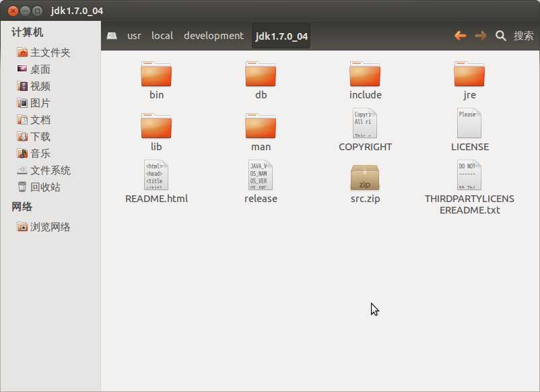The height and width of the screenshot is (392, 540).
Task: Click the magnifier search icon
Action: tap(500, 36)
